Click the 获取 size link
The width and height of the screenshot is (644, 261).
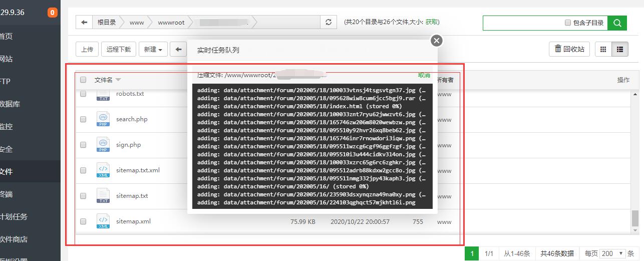tap(432, 22)
